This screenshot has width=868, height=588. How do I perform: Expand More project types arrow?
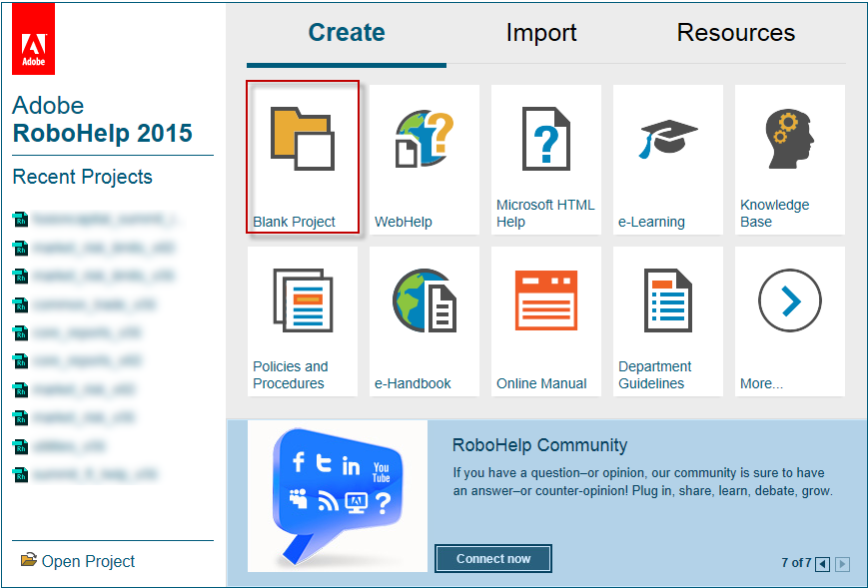(789, 300)
